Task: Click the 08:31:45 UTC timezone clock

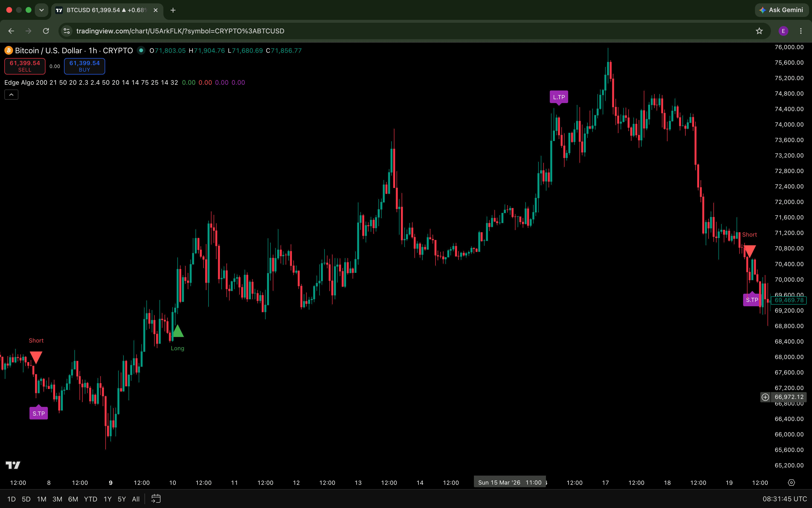Action: click(784, 499)
